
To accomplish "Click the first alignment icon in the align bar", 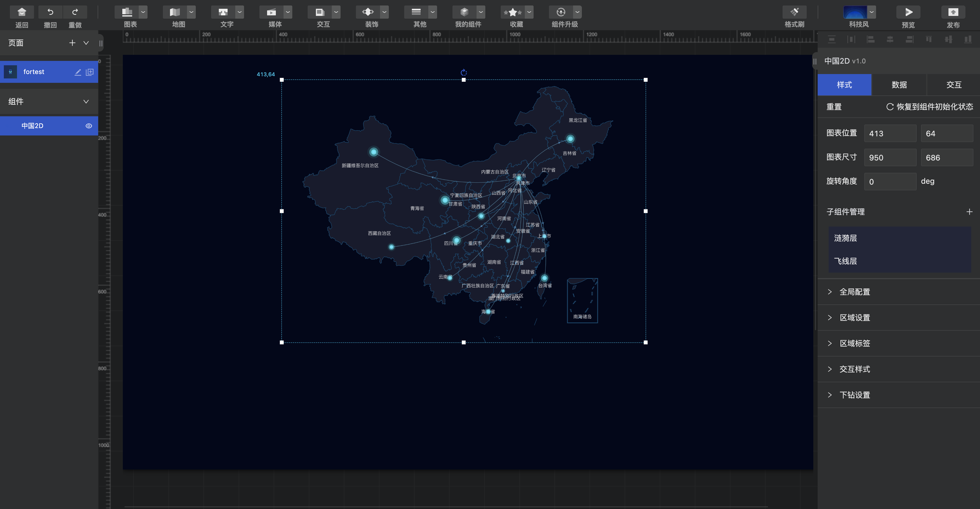I will (832, 39).
